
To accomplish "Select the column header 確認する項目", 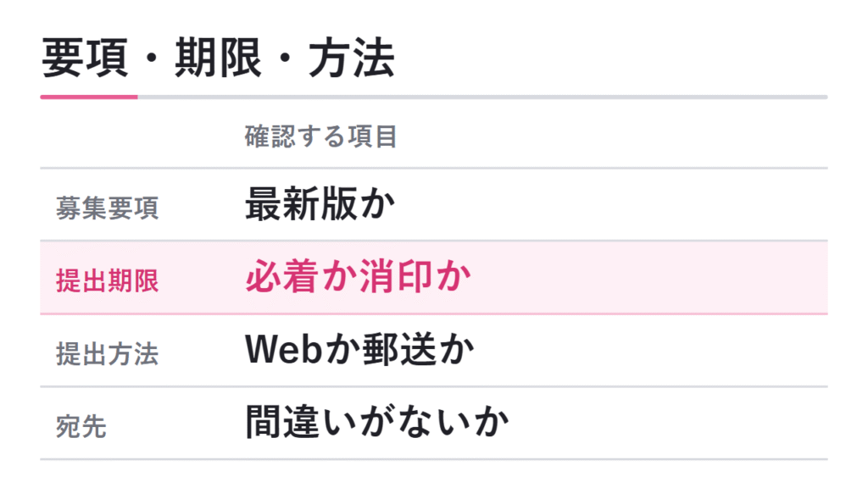I will (321, 136).
